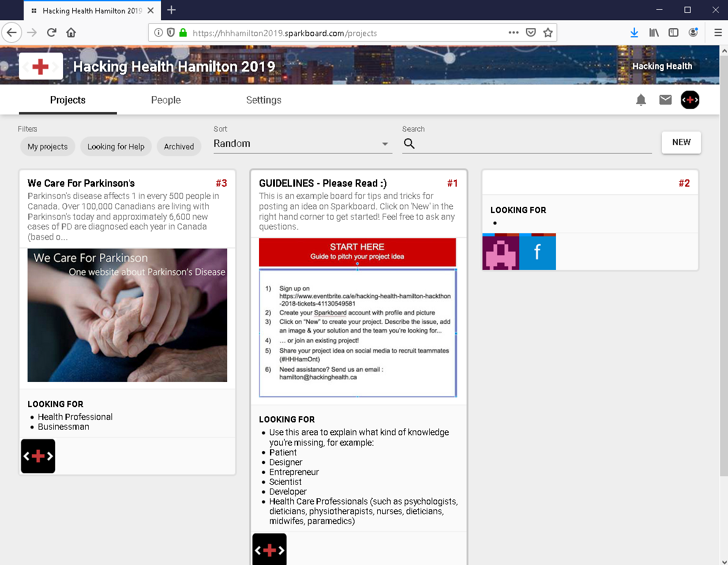Click 'Businessman' list item
Screen dimensions: 728x565
point(64,427)
